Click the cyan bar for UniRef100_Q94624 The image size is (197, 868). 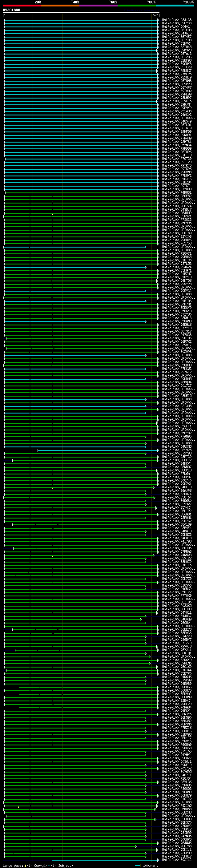[75, 267]
